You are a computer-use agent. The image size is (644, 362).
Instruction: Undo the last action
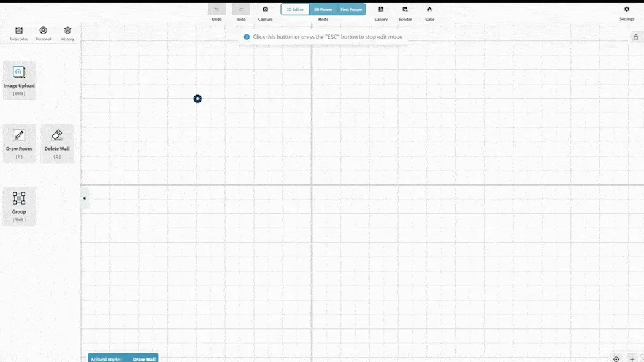click(217, 9)
